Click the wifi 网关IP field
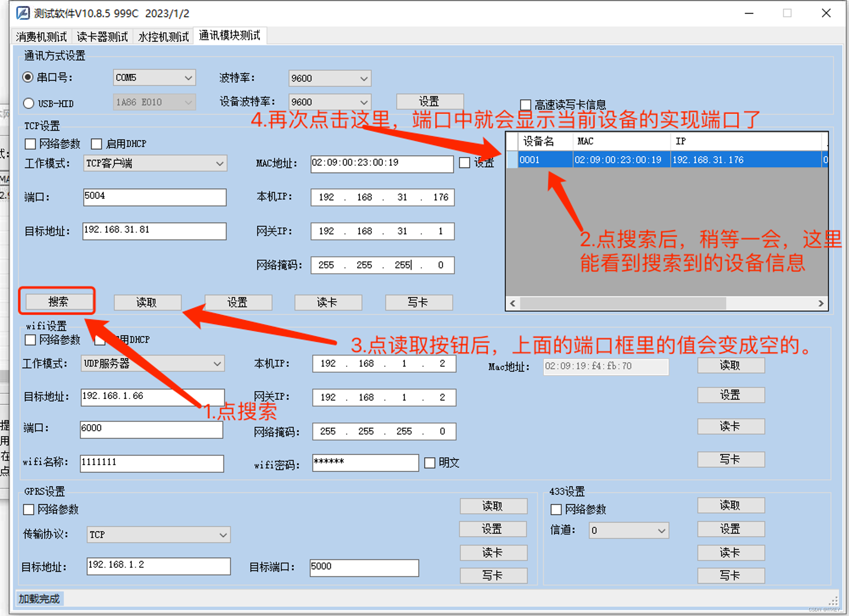849x616 pixels. [384, 397]
